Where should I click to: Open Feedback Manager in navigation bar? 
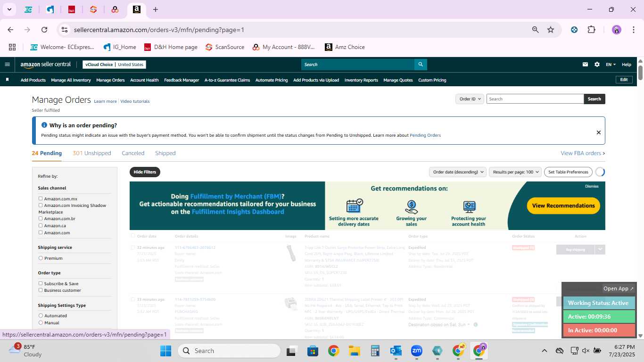coord(182,80)
